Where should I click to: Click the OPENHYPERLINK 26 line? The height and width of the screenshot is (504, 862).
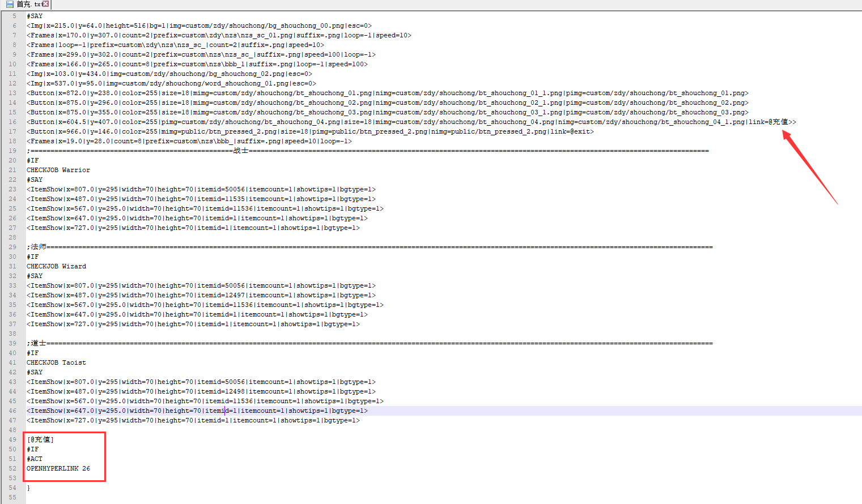[x=58, y=468]
